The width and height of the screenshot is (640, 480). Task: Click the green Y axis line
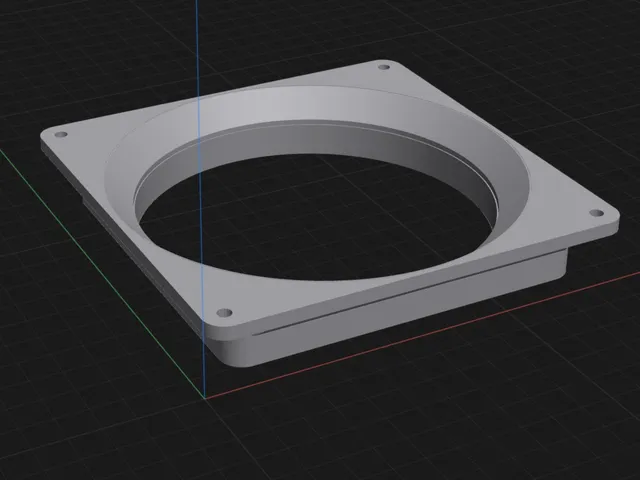(x=102, y=273)
